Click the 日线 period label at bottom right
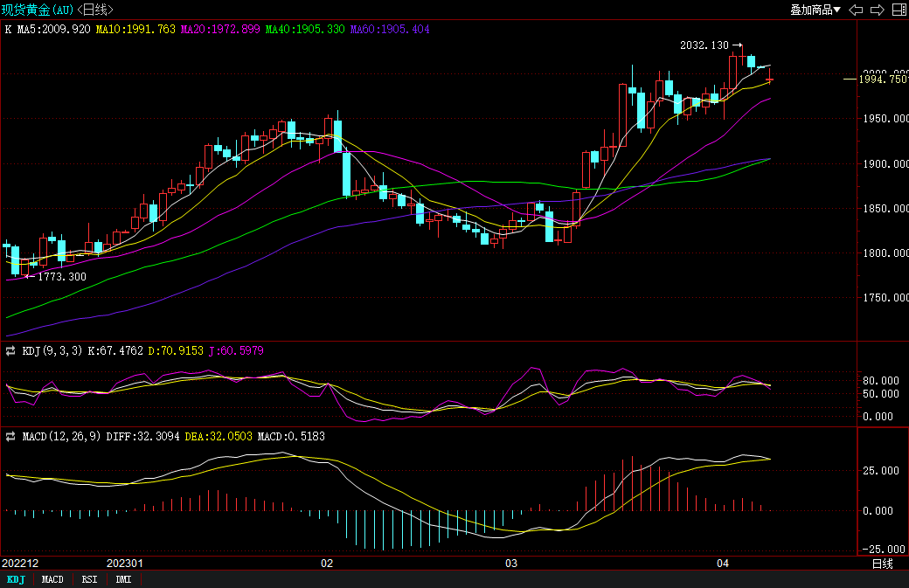The image size is (909, 588). click(882, 564)
